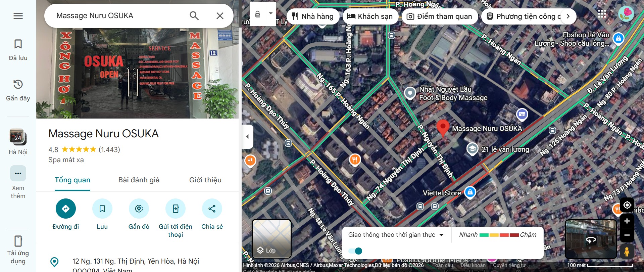Clear the search with the X icon
Image resolution: width=644 pixels, height=272 pixels.
[220, 16]
